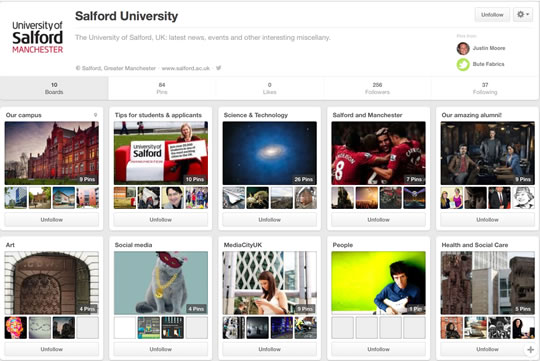Click the plus button at bottom corner
The height and width of the screenshot is (361, 540).
(531, 349)
